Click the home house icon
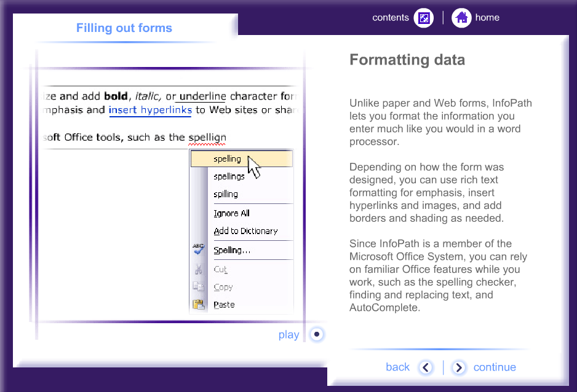577x392 pixels. tap(461, 18)
